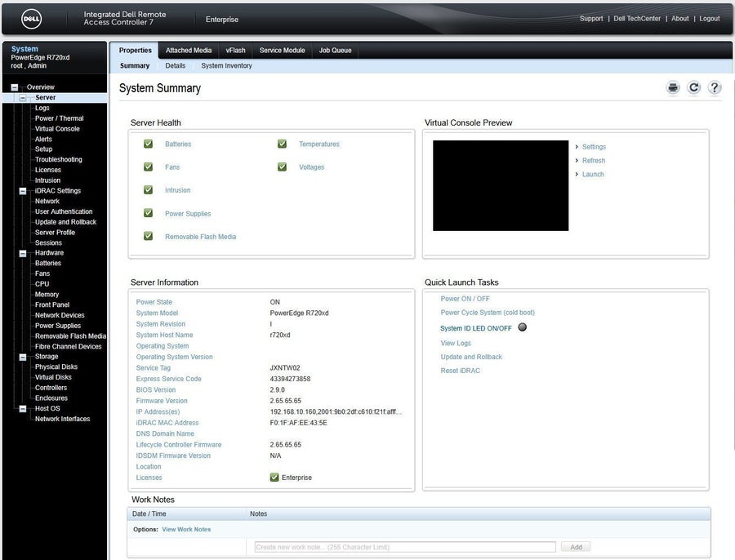This screenshot has height=560, width=735.
Task: Switch to the Attached Media tab
Action: pyautogui.click(x=189, y=50)
